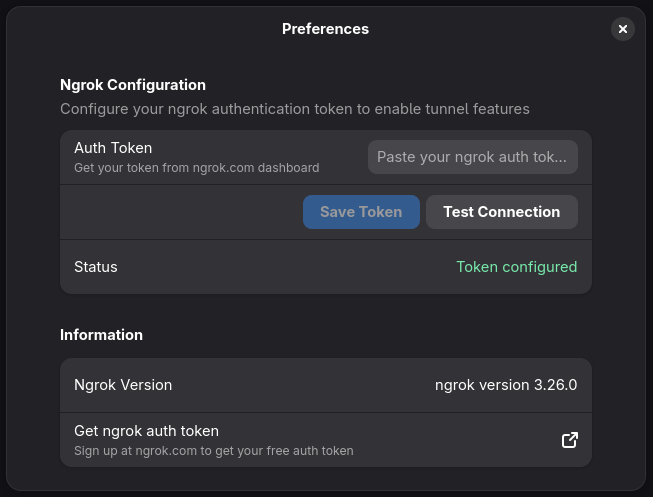Click the ngrok auth token input field
The width and height of the screenshot is (653, 497).
473,157
